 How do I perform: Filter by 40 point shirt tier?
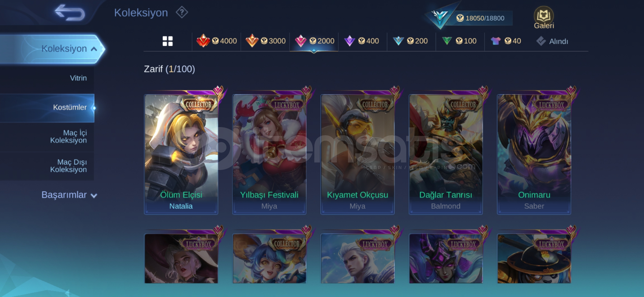pos(506,41)
